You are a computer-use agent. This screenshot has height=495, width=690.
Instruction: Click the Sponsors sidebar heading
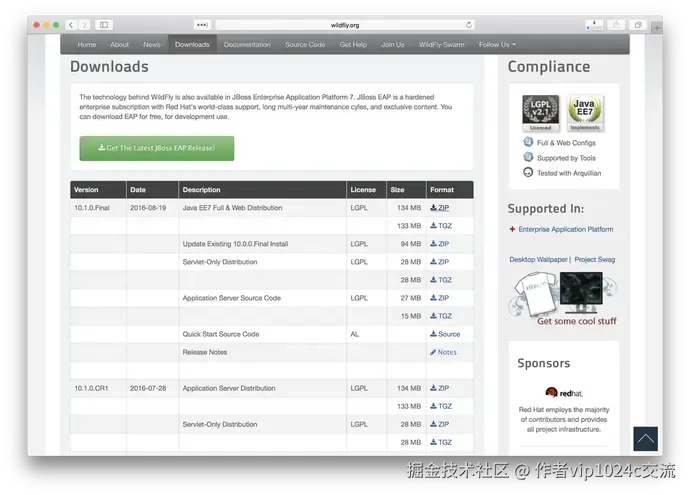543,363
